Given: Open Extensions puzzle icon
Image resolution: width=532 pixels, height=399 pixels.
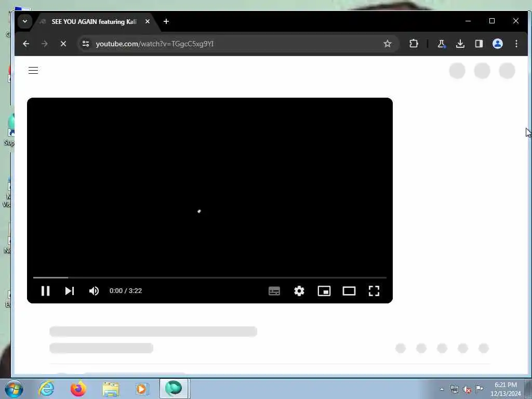Looking at the screenshot, I should [414, 44].
